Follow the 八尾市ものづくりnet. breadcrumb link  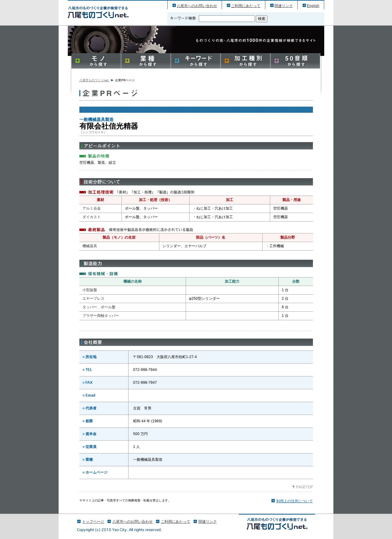(x=94, y=80)
